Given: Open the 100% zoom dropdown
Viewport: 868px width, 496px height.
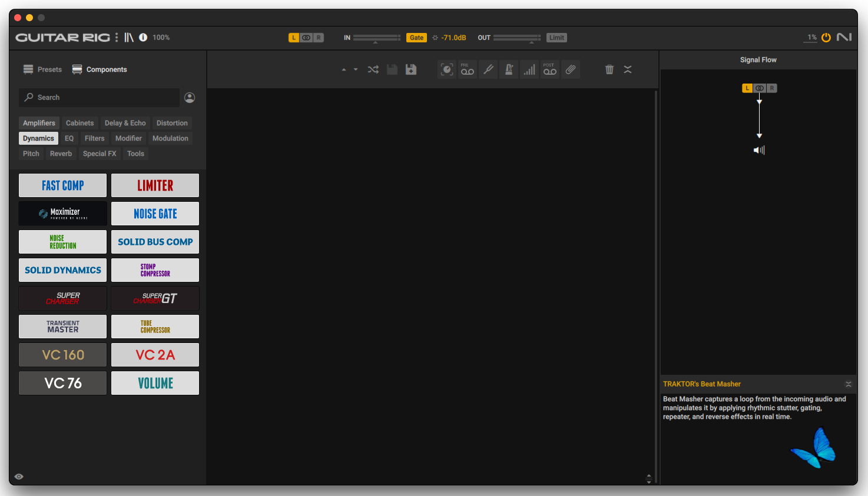Looking at the screenshot, I should (x=161, y=37).
